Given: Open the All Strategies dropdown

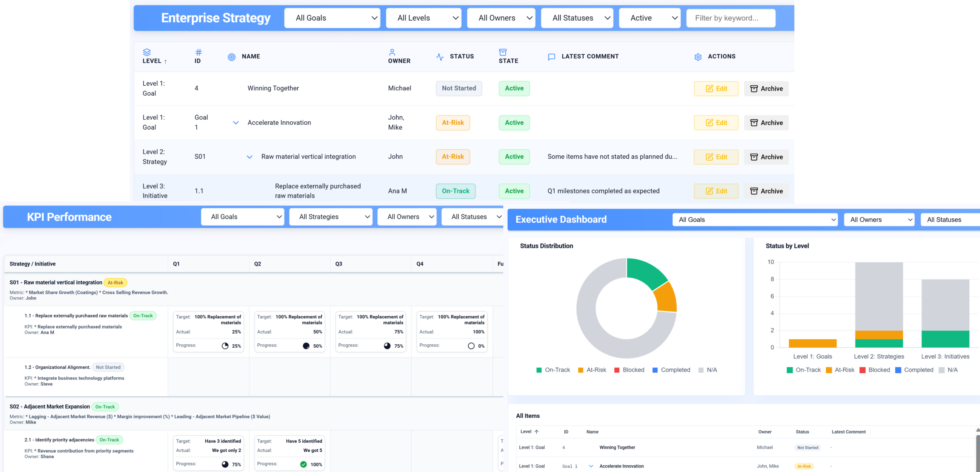Looking at the screenshot, I should (x=331, y=217).
